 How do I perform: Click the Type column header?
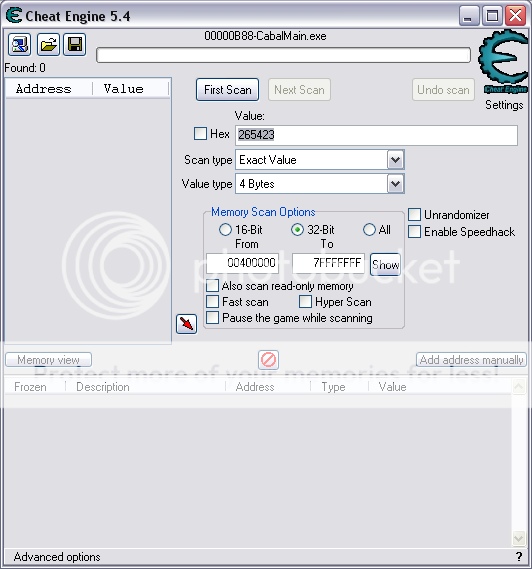(x=340, y=387)
